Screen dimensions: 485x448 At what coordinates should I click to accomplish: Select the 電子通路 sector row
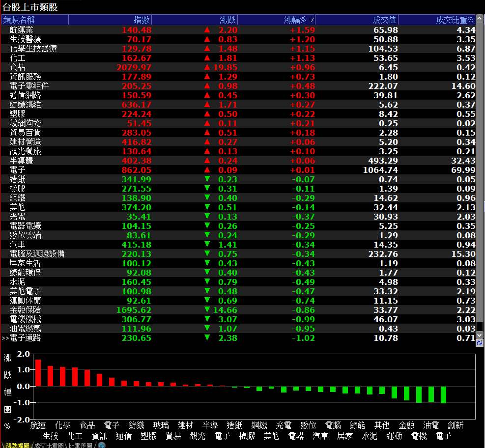tap(238, 338)
